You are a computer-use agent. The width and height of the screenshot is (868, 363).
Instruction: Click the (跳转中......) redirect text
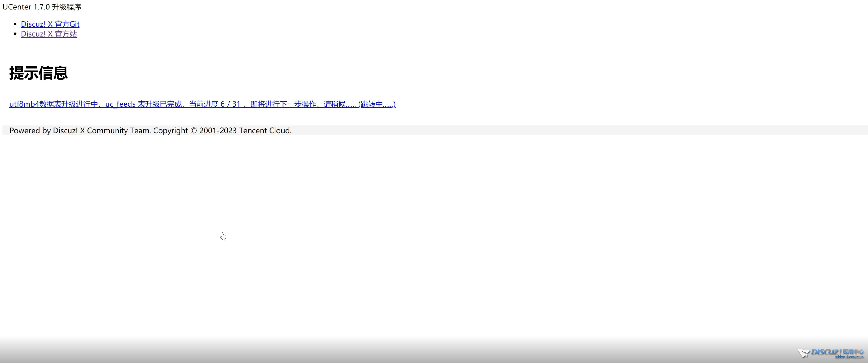click(x=377, y=104)
